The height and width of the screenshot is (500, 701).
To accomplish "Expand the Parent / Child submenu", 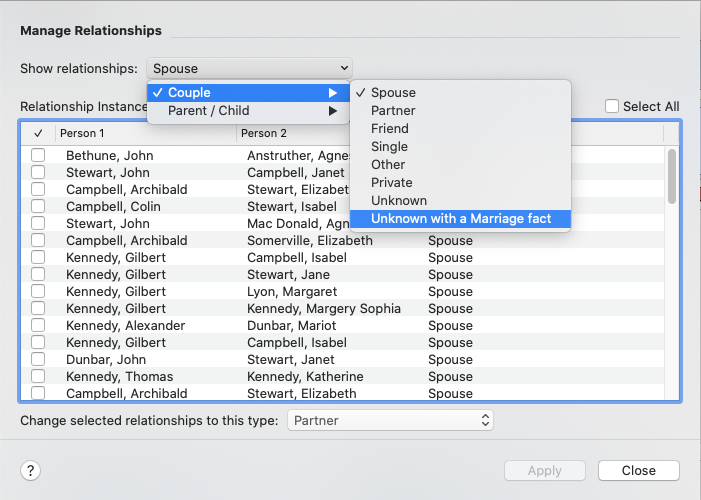I will click(247, 111).
